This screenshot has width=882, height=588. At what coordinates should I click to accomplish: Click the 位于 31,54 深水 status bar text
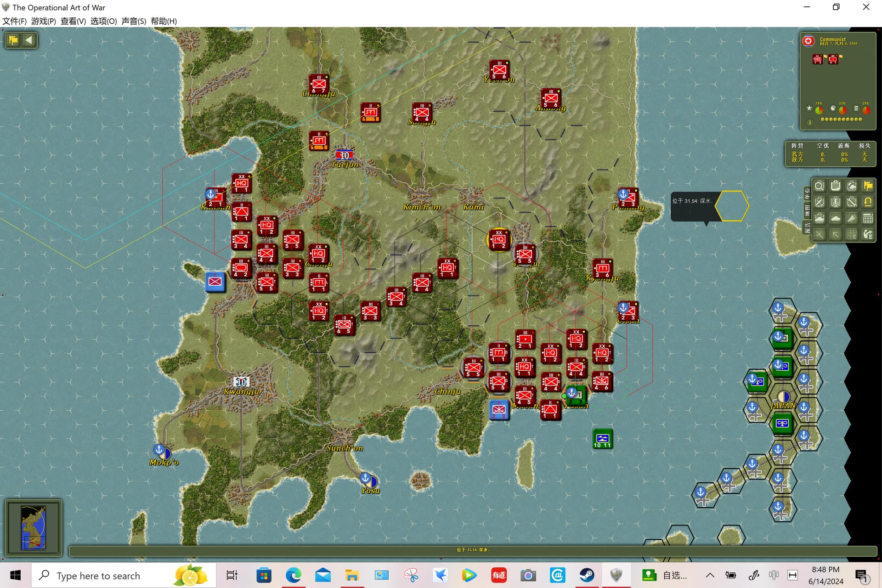[473, 550]
